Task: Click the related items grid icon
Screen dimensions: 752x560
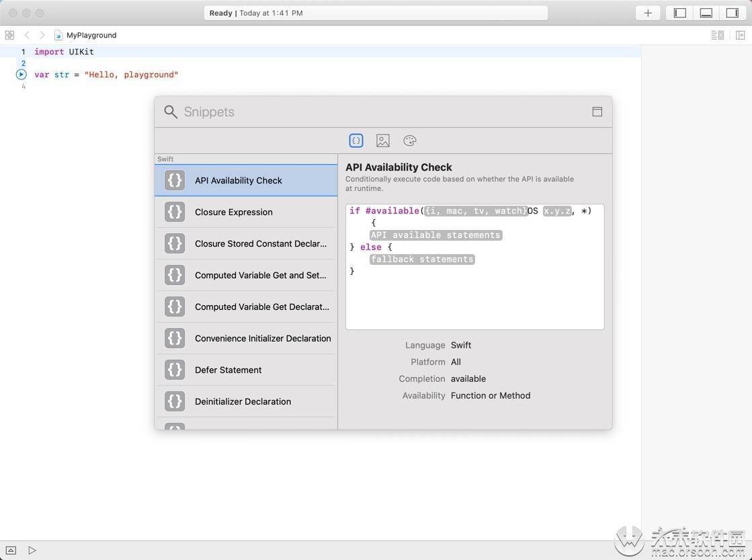Action: click(9, 35)
